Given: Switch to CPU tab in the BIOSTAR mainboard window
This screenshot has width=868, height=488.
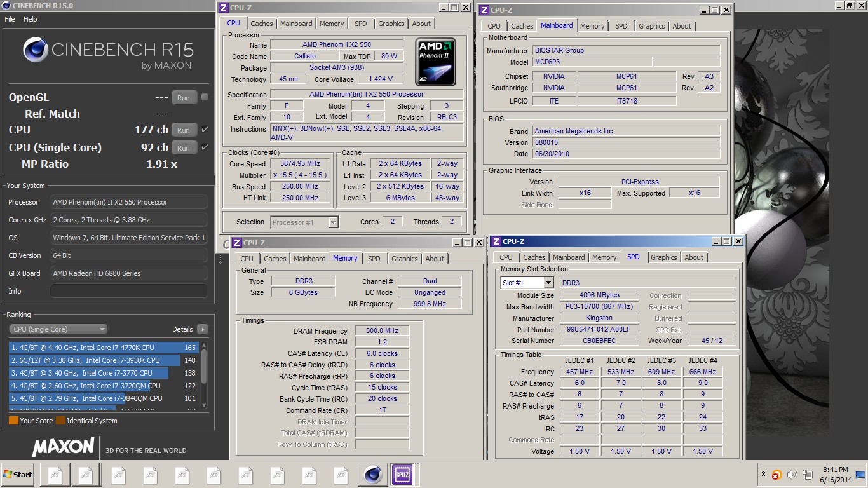Looking at the screenshot, I should pos(494,26).
